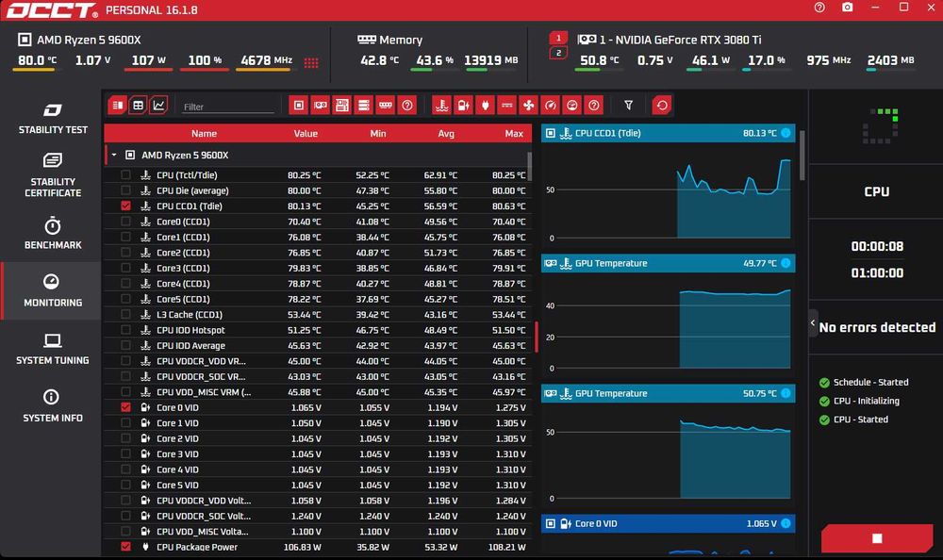Image resolution: width=943 pixels, height=560 pixels.
Task: Check the Core3 (CCD1) checkbox
Action: [125, 268]
